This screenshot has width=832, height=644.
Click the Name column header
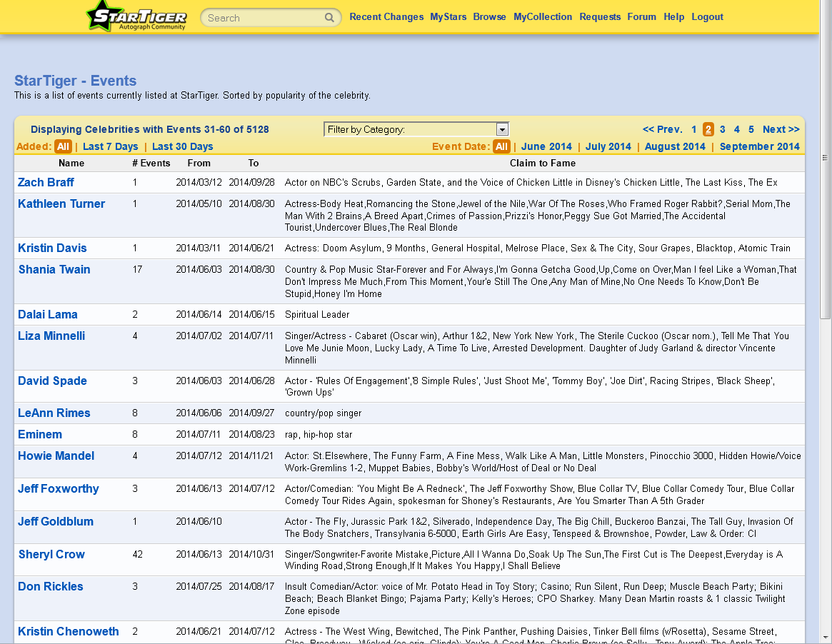click(71, 163)
